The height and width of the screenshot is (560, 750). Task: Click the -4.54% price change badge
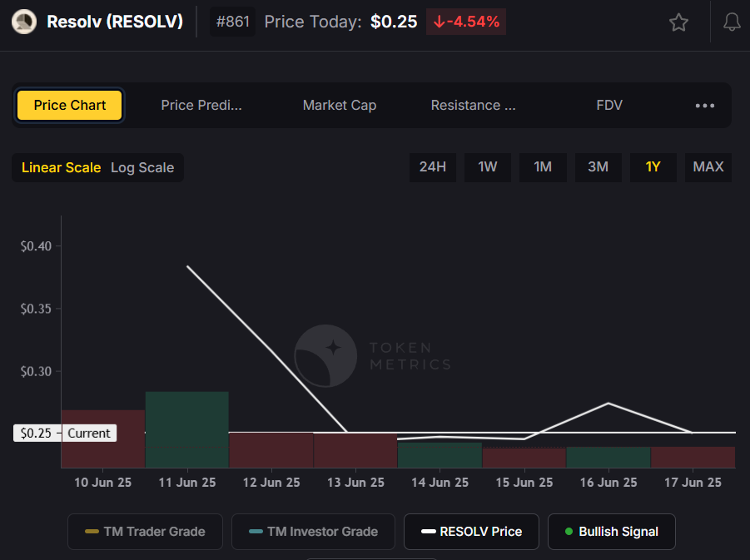(x=466, y=22)
